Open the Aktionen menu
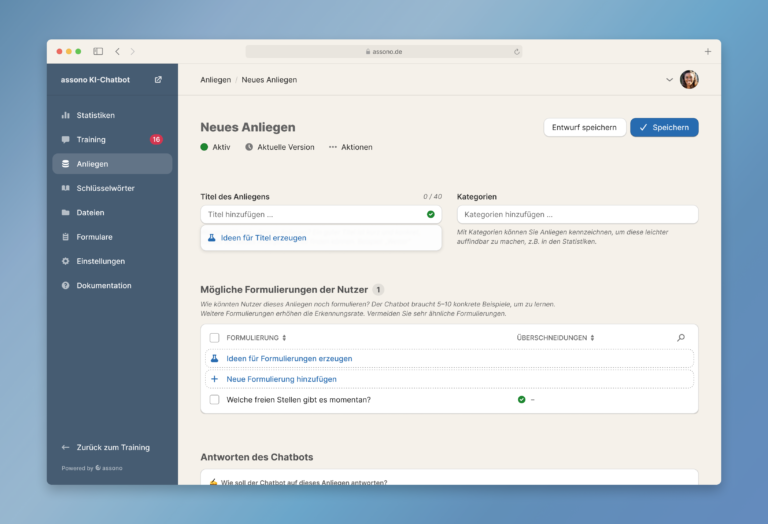 click(351, 147)
